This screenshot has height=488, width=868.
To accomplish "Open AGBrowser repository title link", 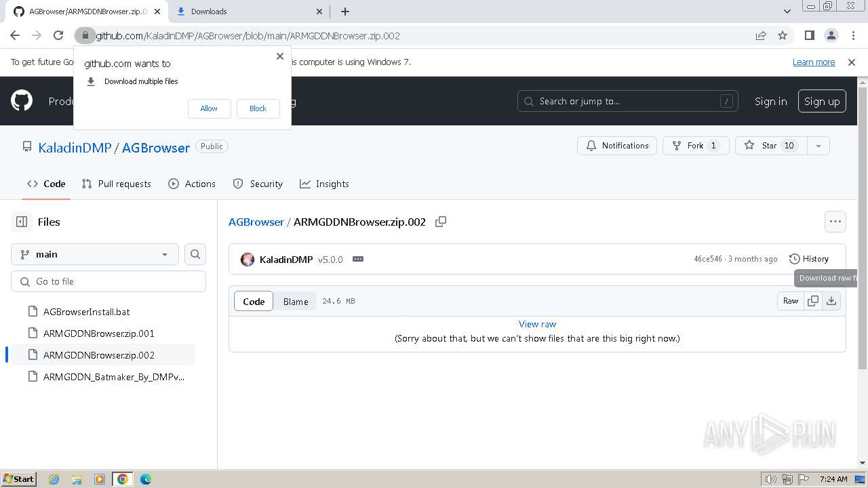I will (156, 147).
